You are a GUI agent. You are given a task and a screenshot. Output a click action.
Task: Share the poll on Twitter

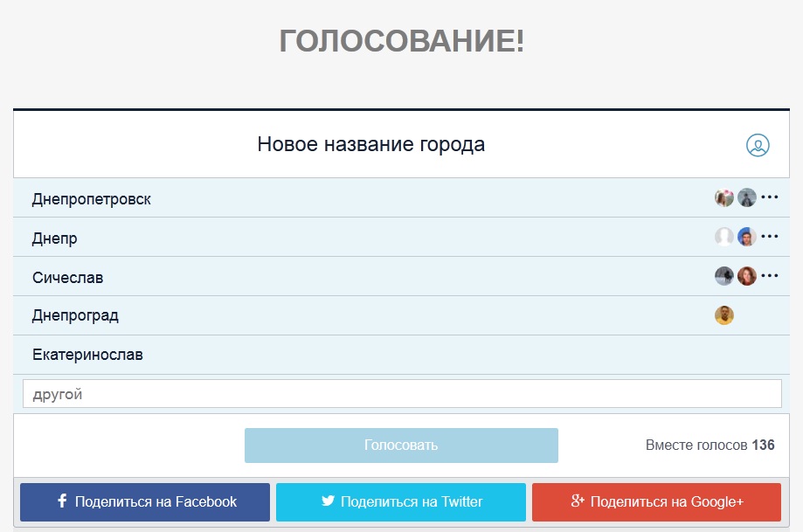coord(401,502)
